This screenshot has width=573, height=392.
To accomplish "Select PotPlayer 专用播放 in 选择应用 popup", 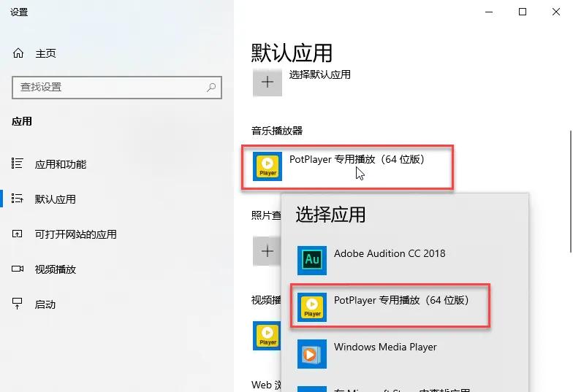I will (x=390, y=306).
